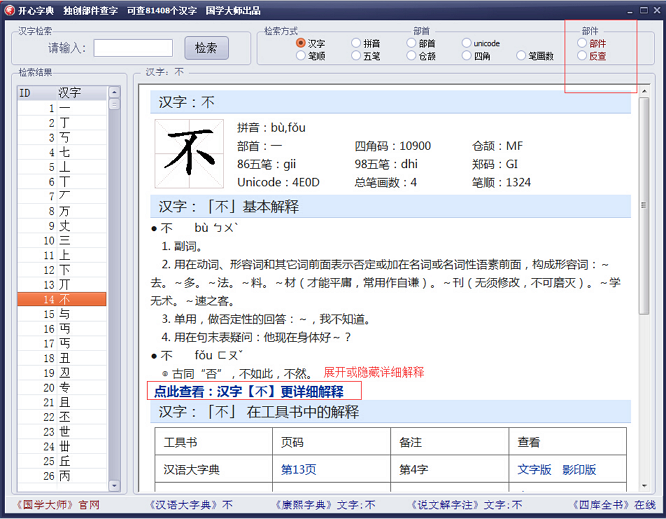
Task: Click the 四角码：10900 text
Action: coord(393,146)
